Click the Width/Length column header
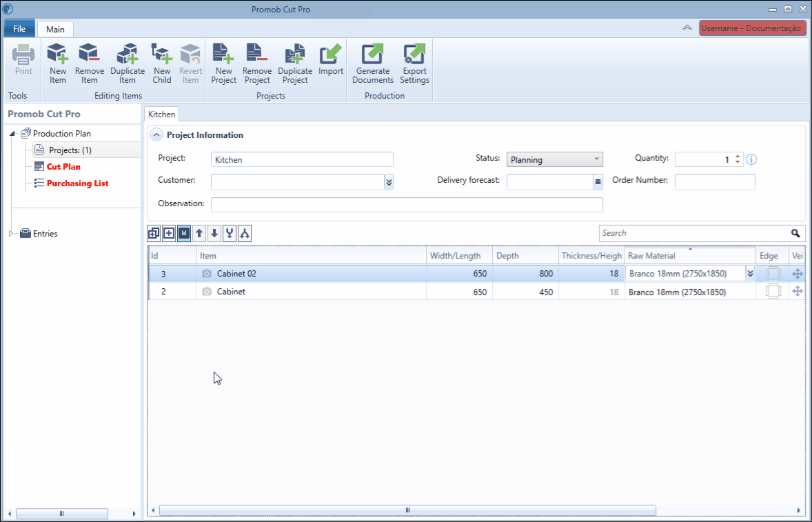The height and width of the screenshot is (522, 812). point(459,256)
